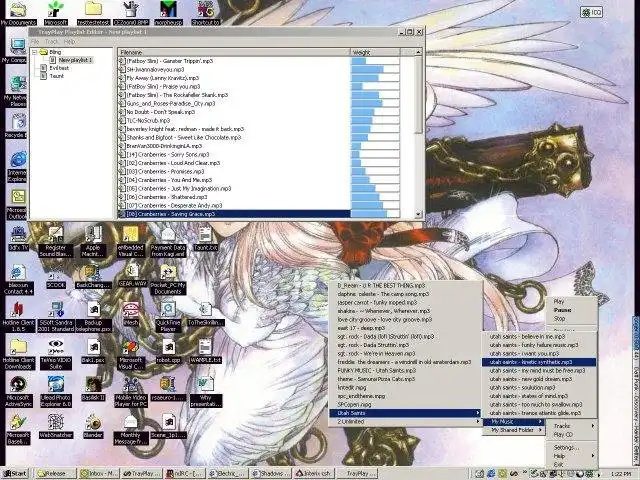Select TLC-NoScrub.mp3 in the playlist

pyautogui.click(x=234, y=120)
